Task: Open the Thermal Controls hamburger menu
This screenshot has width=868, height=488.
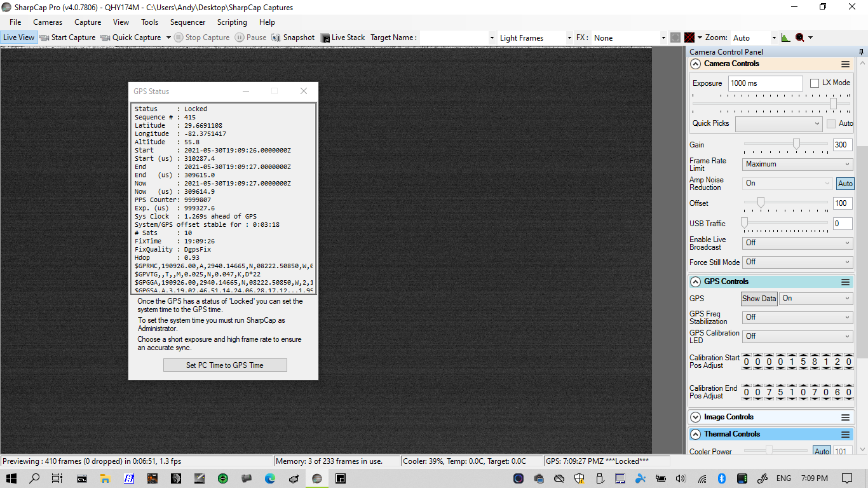Action: 845,435
